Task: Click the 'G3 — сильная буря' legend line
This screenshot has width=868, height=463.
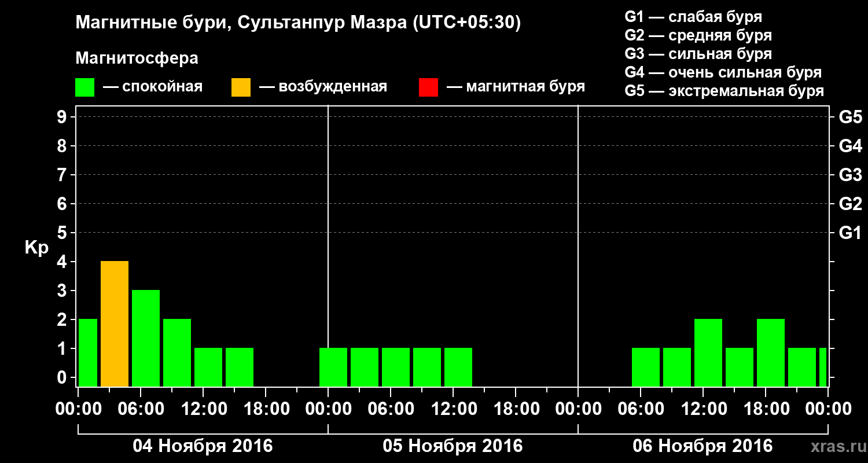Action: (x=698, y=54)
